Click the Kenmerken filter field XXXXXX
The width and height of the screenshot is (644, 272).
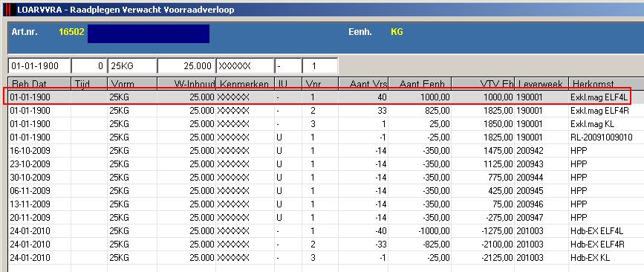coord(245,66)
